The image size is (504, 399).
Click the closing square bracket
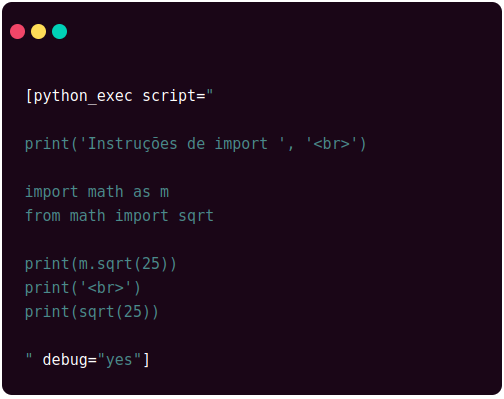[146, 360]
